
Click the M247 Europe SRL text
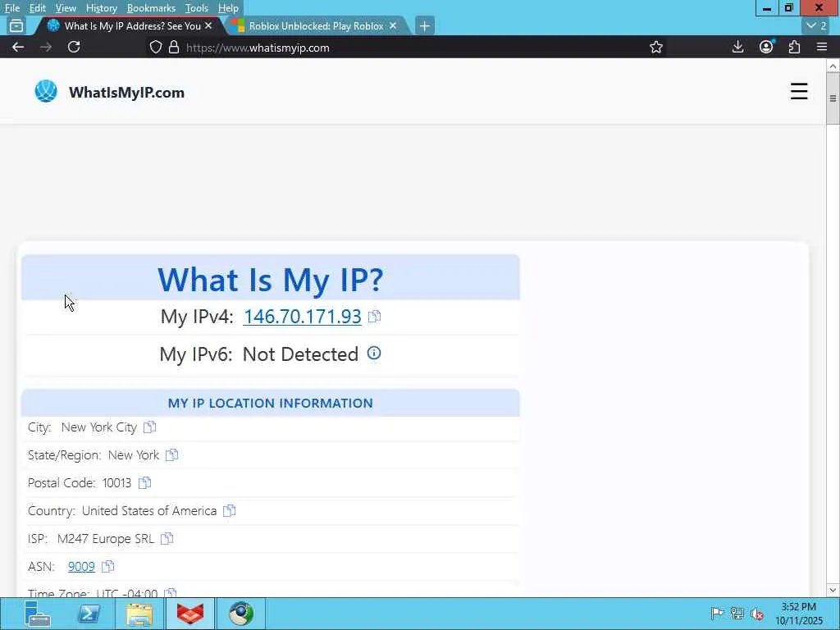106,538
